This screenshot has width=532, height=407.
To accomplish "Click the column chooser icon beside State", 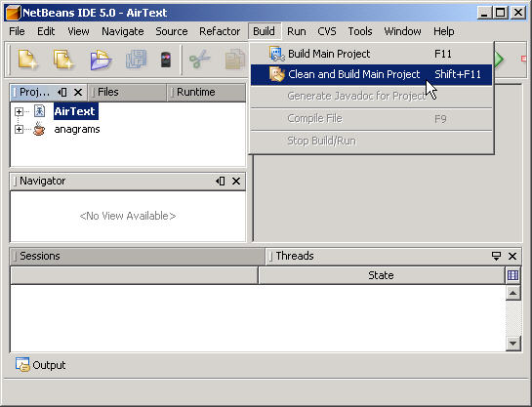I will click(x=512, y=275).
